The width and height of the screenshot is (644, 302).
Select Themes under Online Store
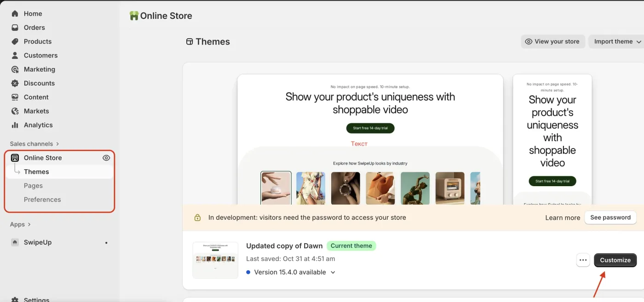point(36,171)
